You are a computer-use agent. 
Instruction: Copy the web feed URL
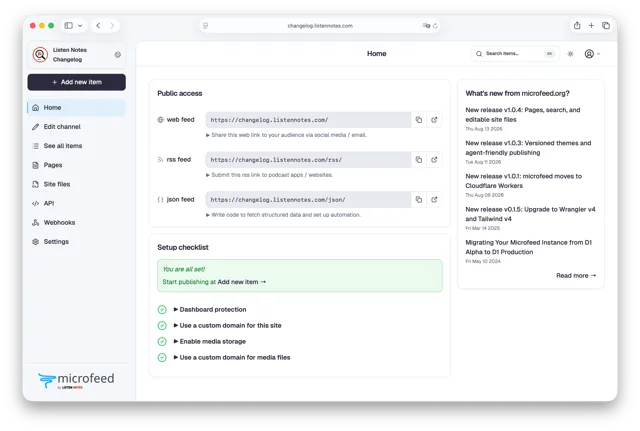point(419,120)
